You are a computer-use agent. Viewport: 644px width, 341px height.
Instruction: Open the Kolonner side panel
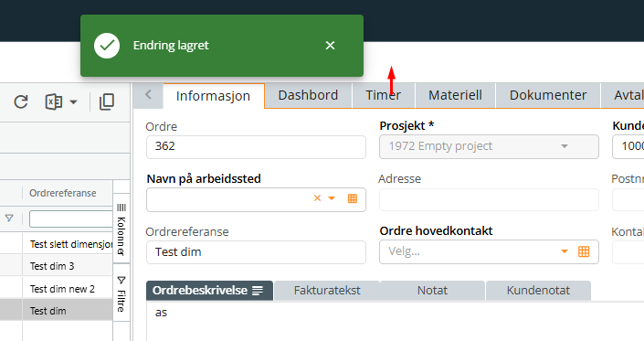pos(121,229)
